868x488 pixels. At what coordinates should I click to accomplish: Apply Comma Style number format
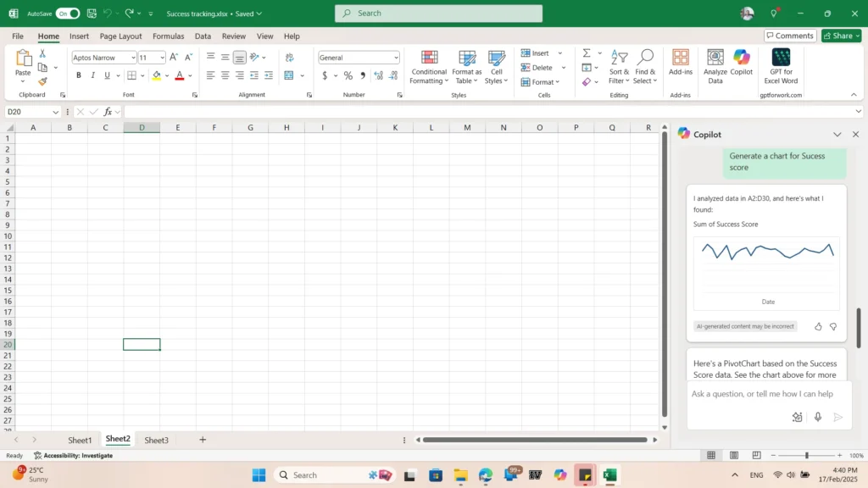click(363, 75)
